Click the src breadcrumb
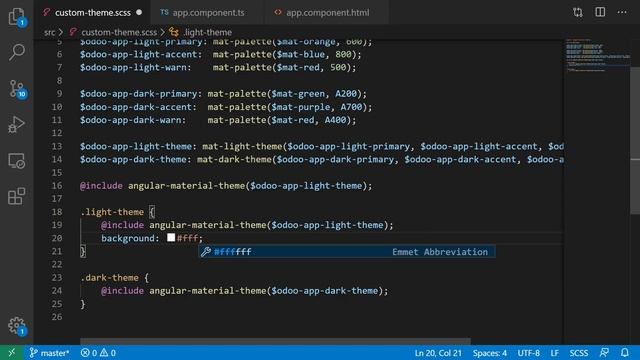Image resolution: width=640 pixels, height=360 pixels. 49,32
